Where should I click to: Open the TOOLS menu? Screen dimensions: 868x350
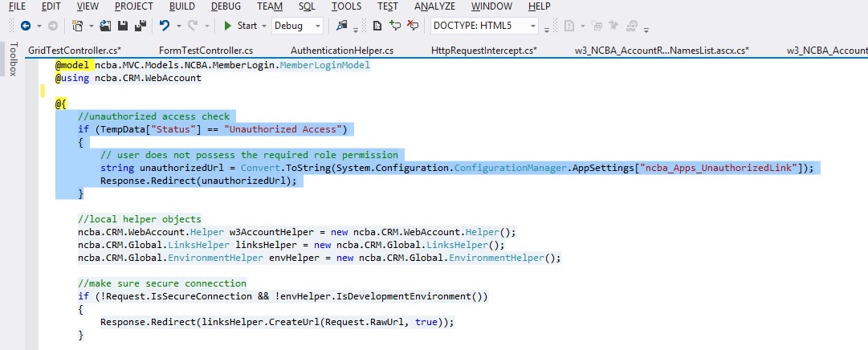pyautogui.click(x=347, y=6)
